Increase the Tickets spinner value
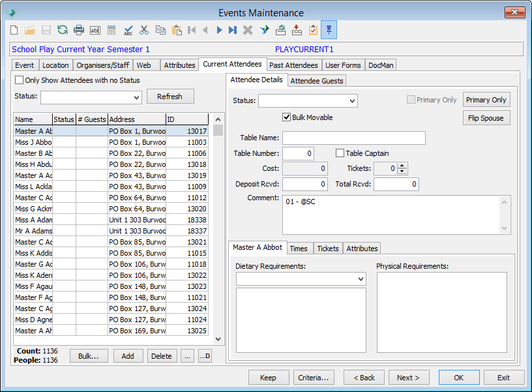Image resolution: width=532 pixels, height=392 pixels. (402, 166)
